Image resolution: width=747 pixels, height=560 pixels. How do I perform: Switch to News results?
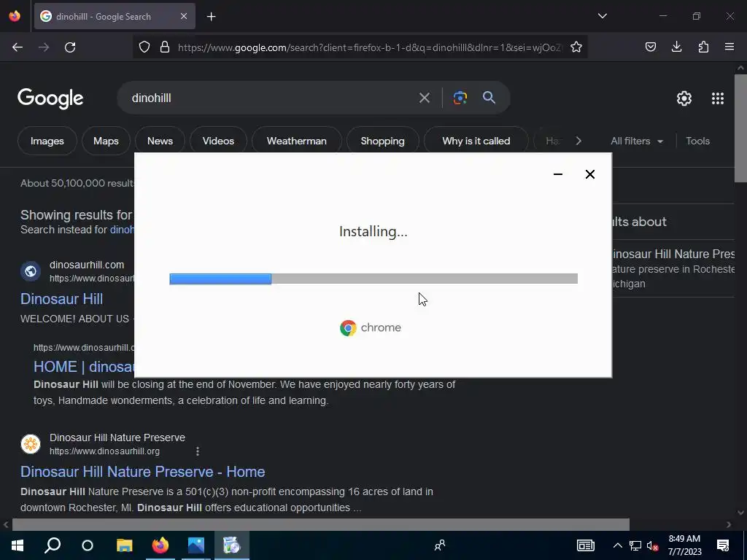tap(160, 141)
